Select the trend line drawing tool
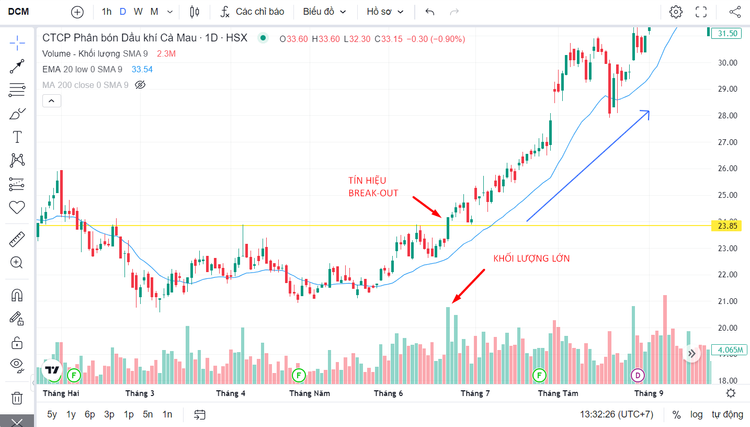 tap(17, 66)
